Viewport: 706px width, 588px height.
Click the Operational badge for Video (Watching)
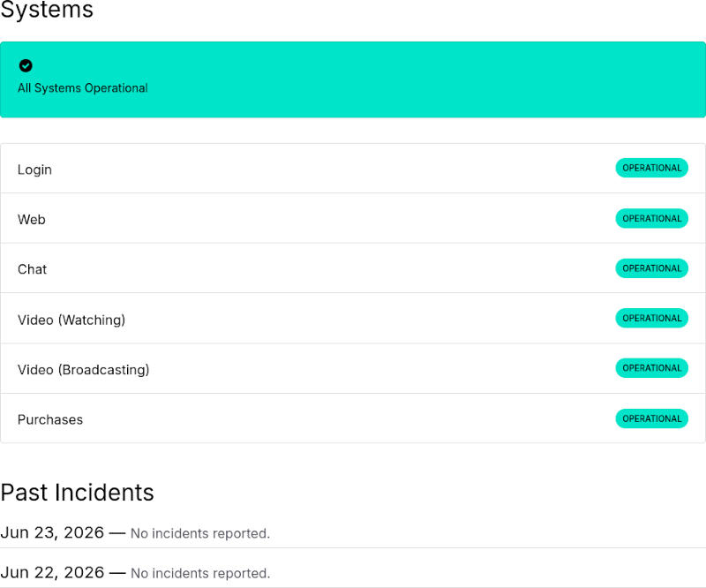(651, 318)
